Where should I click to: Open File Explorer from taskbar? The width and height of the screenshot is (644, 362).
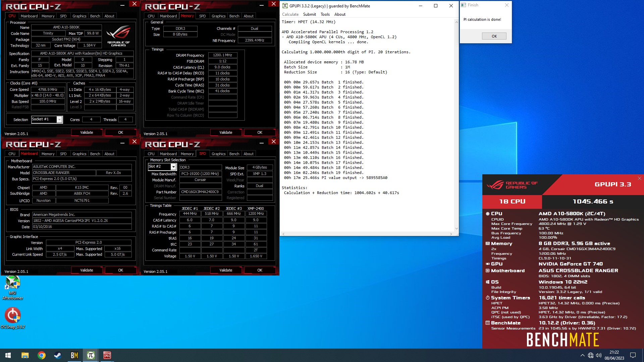25,355
